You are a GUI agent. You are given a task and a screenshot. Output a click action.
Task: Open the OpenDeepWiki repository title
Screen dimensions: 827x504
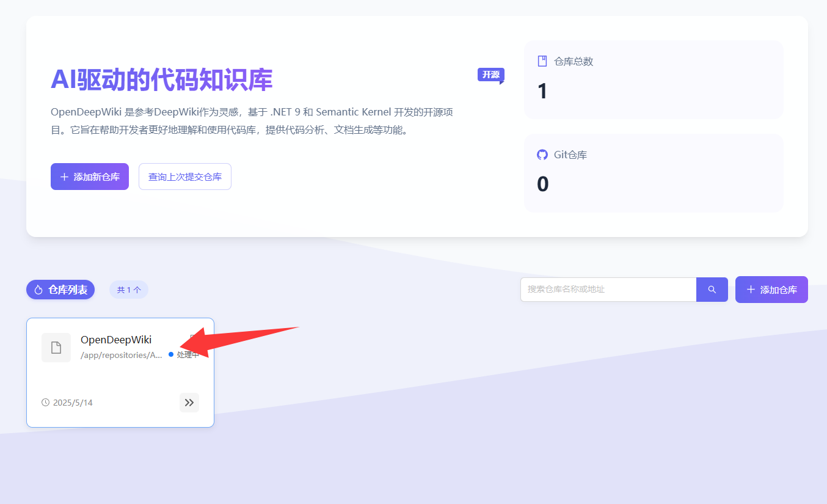coord(116,340)
